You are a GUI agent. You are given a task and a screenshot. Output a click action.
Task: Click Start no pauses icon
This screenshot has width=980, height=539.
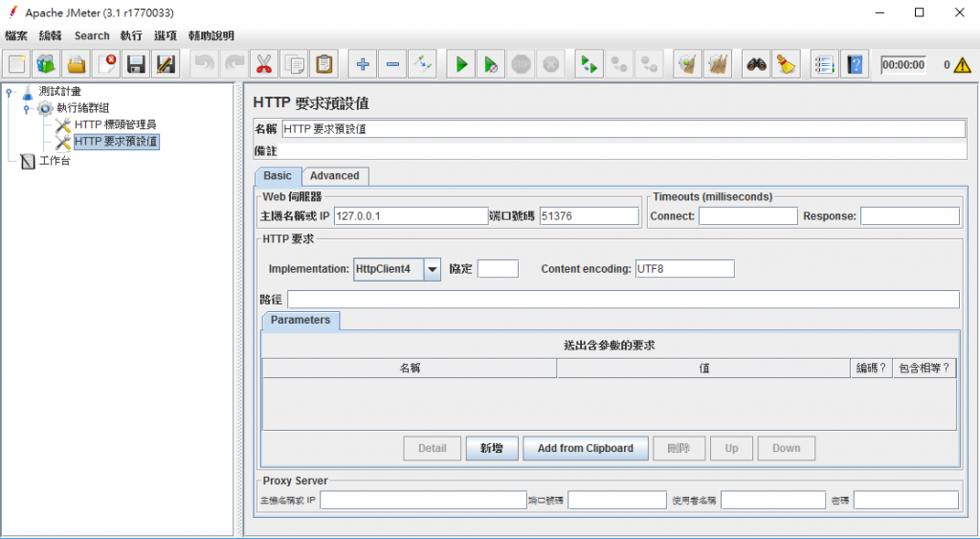point(491,64)
